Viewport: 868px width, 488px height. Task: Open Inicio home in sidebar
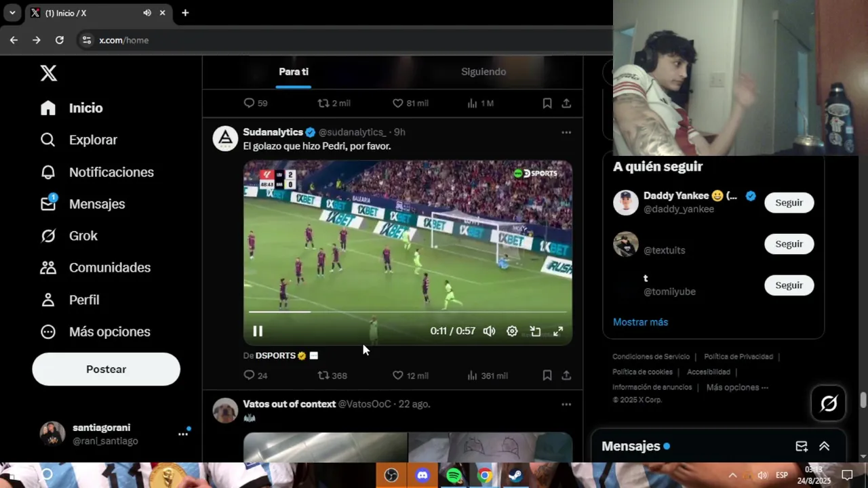(x=71, y=108)
